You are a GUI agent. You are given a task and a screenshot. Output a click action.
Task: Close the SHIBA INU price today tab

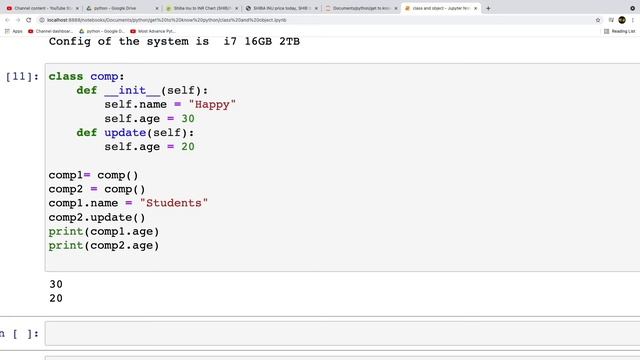pos(316,8)
